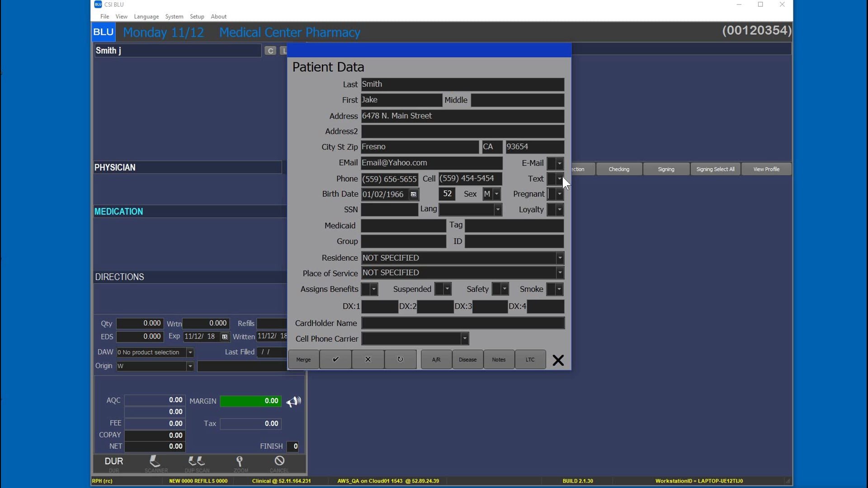
Task: Click the Merge button
Action: tap(303, 360)
